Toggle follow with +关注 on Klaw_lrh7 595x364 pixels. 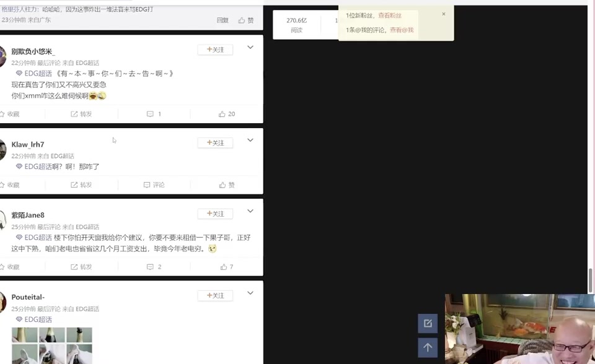[x=214, y=142]
